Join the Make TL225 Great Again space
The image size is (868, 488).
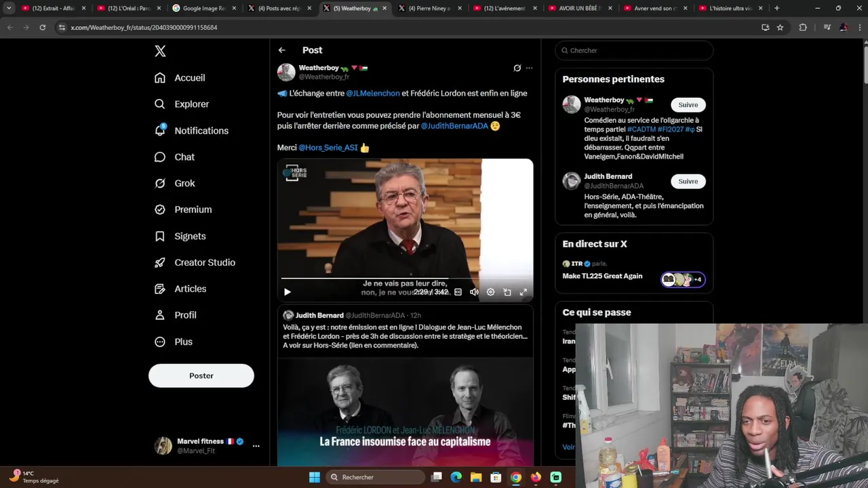point(602,277)
